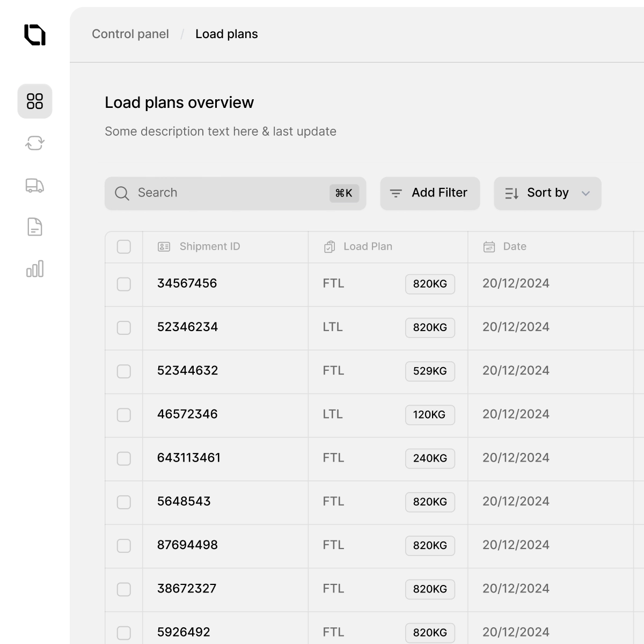Navigate to Control panel breadcrumb

(130, 34)
